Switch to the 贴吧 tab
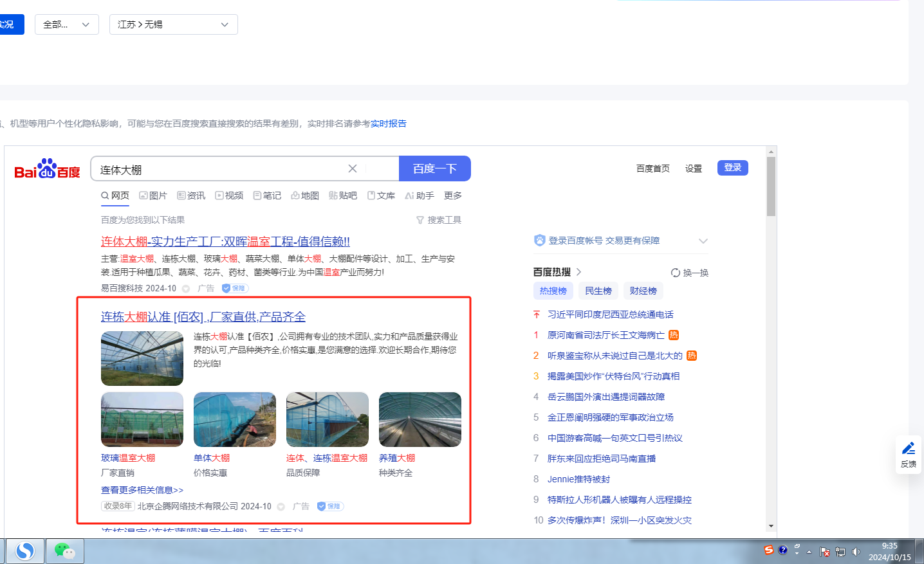Screen dimensions: 924x564 pos(343,196)
